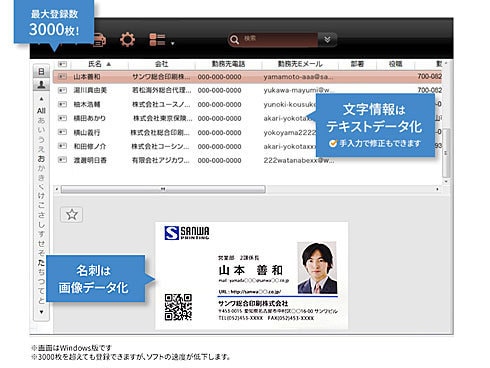Image resolution: width=490 pixels, height=368 pixels.
Task: Expand the search options double-chevron button
Action: [327, 40]
